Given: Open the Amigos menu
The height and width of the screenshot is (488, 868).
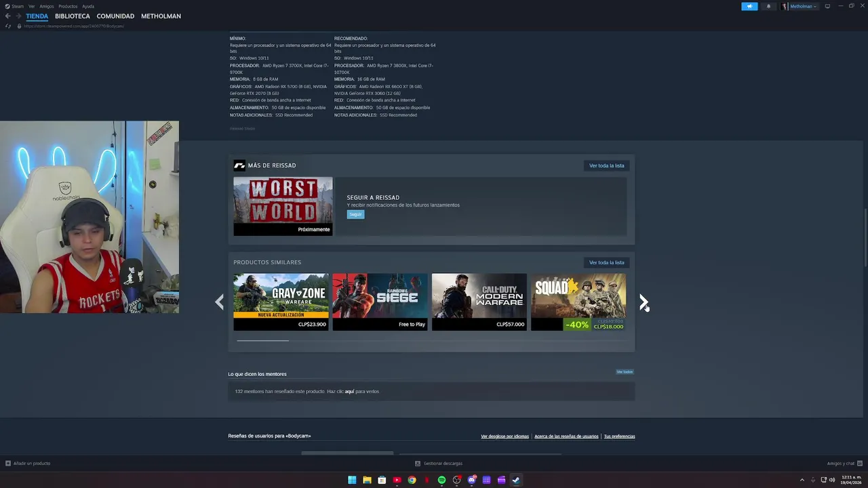Looking at the screenshot, I should point(46,6).
